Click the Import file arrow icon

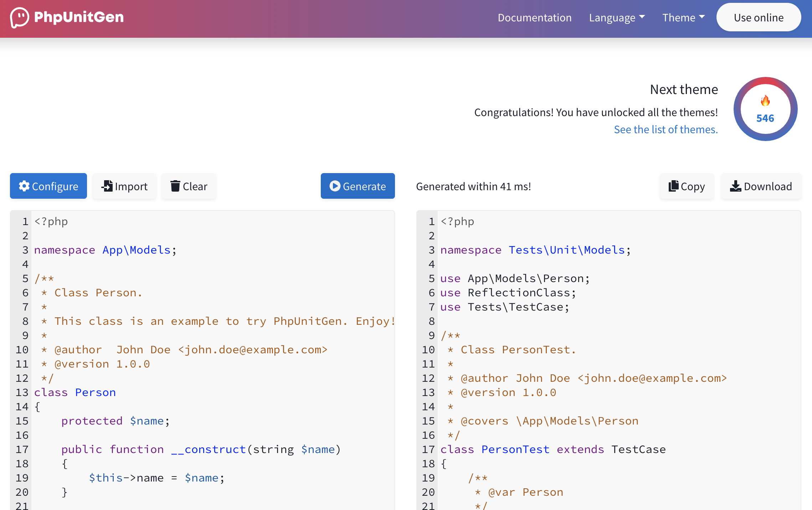[x=107, y=186]
